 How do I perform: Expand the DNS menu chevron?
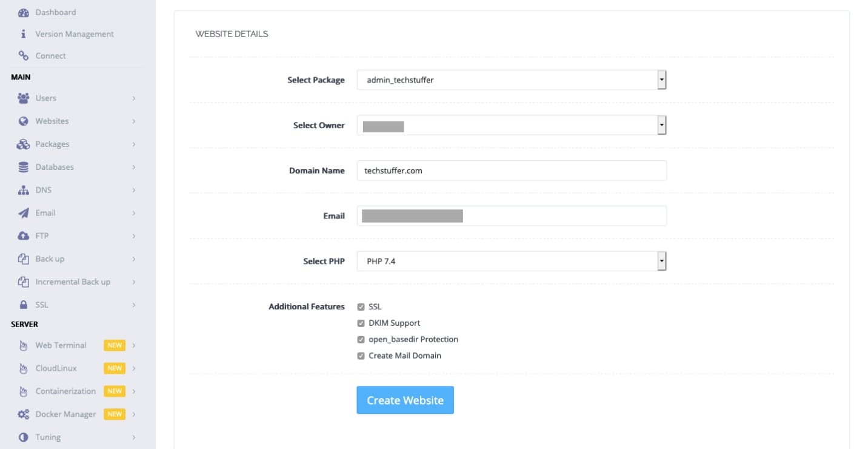pyautogui.click(x=133, y=190)
